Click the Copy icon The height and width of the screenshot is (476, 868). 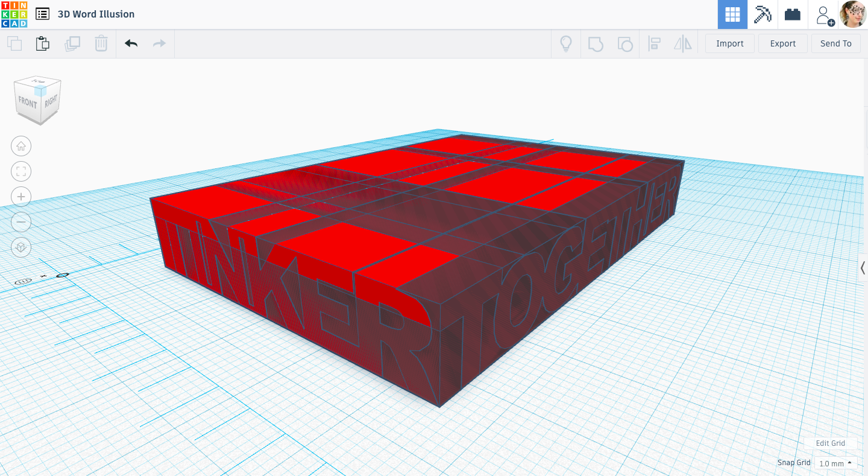click(14, 43)
